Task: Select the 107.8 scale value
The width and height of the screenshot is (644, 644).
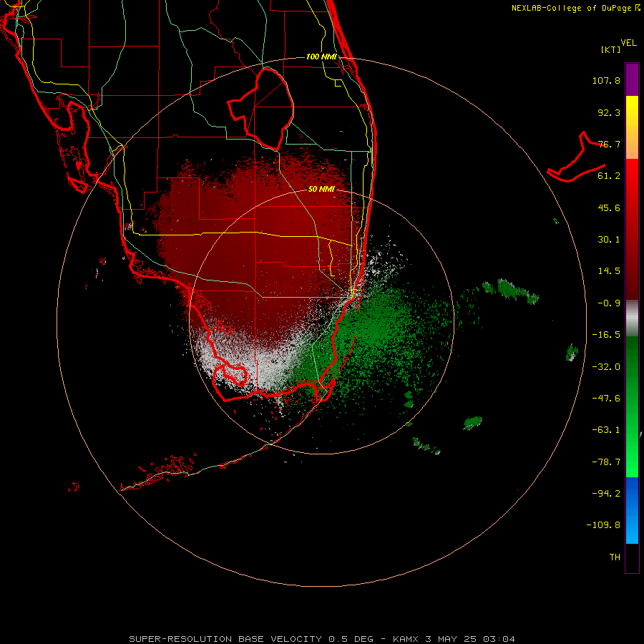Action: pos(606,80)
